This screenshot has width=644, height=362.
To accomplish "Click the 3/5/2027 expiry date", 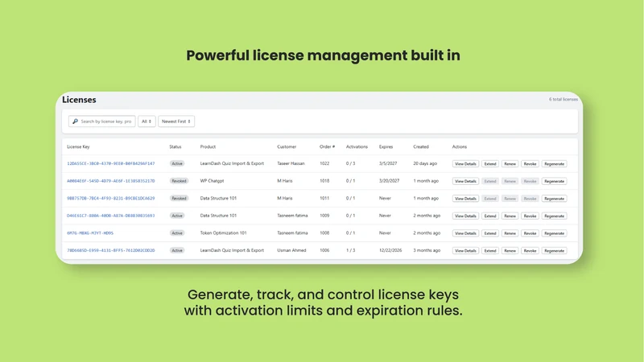I will [388, 163].
